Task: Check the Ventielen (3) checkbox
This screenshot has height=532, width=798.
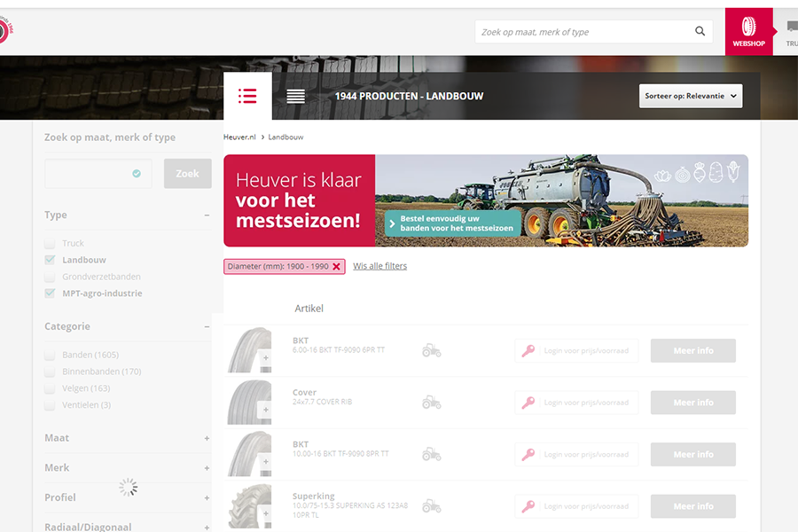Action: coord(50,405)
